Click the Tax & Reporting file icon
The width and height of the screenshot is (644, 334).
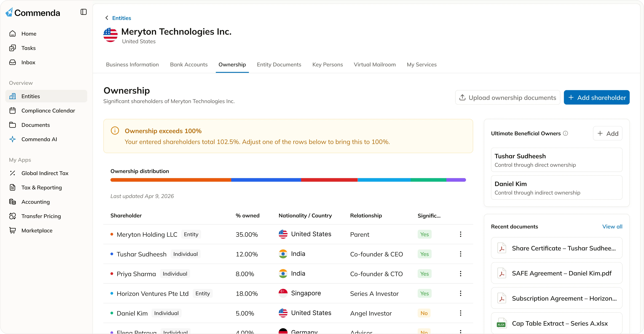tap(13, 188)
